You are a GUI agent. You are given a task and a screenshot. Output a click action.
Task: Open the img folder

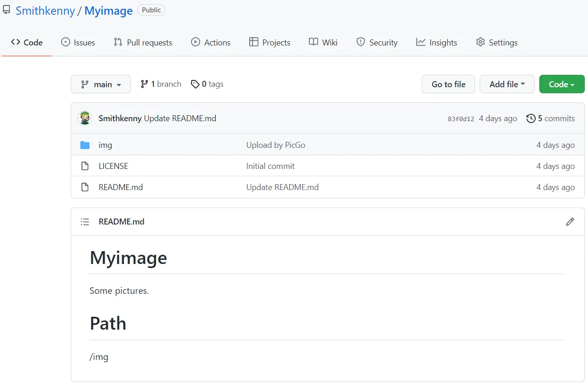tap(105, 145)
